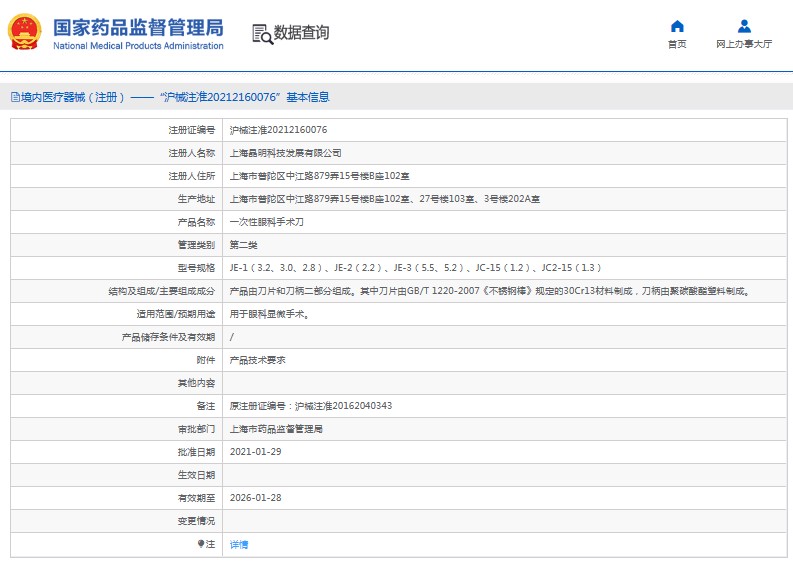Click the 生效日期 row label
Viewport: 793px width, 564px height.
point(196,475)
